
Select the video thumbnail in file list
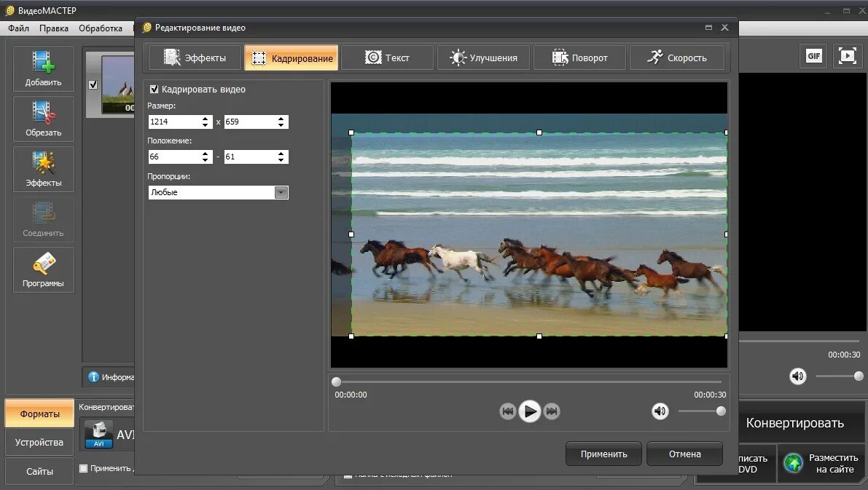(118, 84)
